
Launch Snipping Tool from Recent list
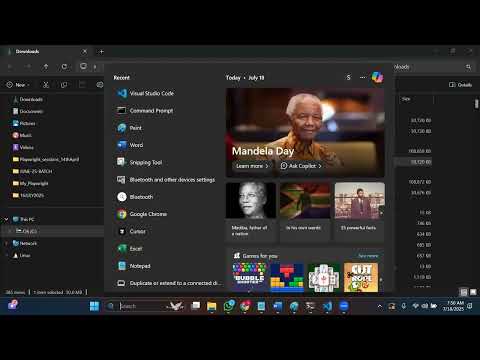click(139, 162)
